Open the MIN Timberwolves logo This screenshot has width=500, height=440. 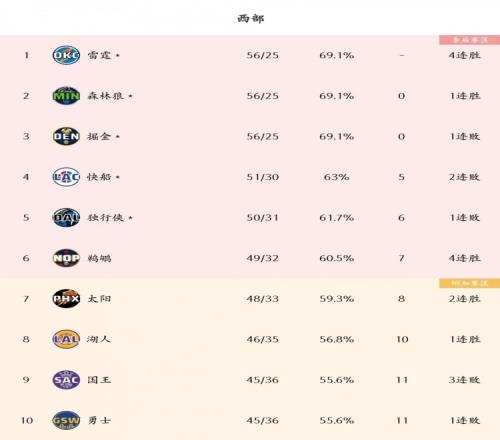[x=66, y=96]
